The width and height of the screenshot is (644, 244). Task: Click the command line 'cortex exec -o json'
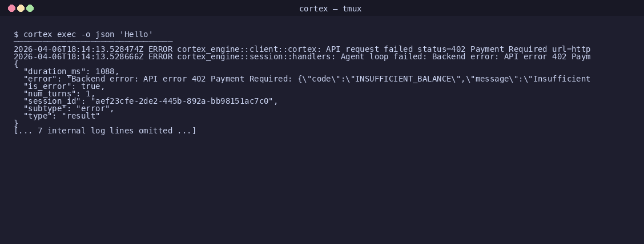(x=69, y=34)
